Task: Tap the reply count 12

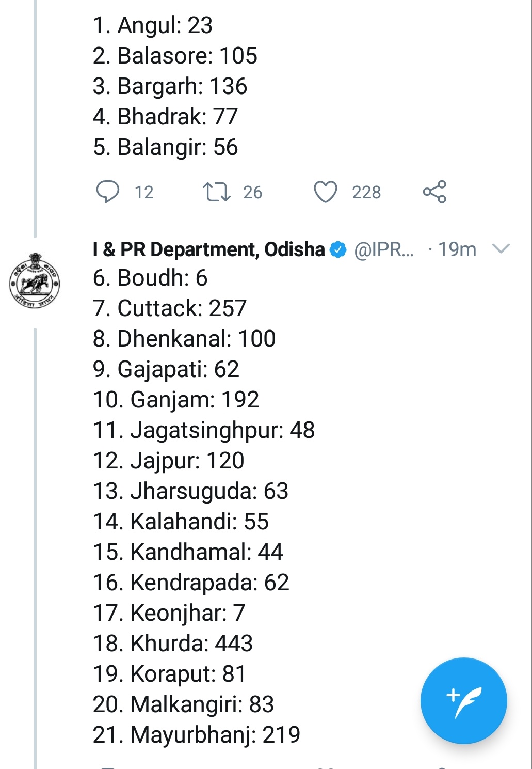Action: [144, 193]
